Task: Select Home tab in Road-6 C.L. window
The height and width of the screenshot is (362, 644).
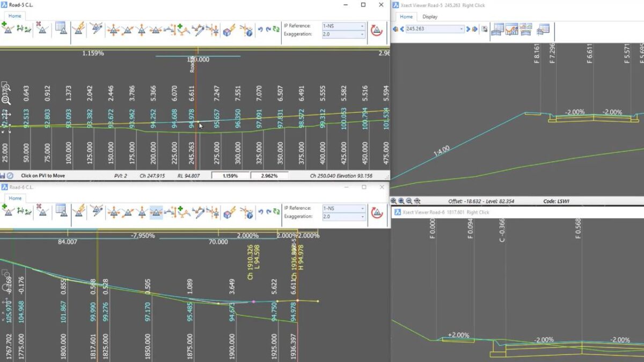Action: tap(15, 198)
